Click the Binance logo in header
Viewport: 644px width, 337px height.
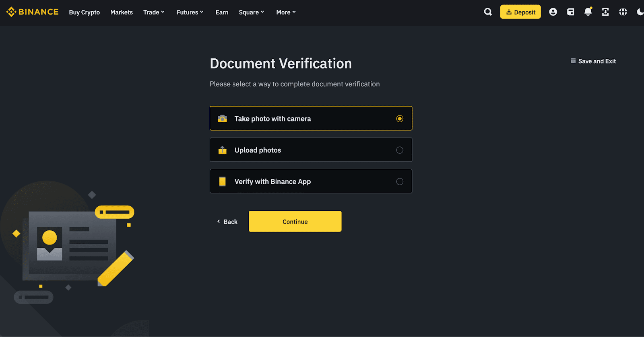pos(32,12)
